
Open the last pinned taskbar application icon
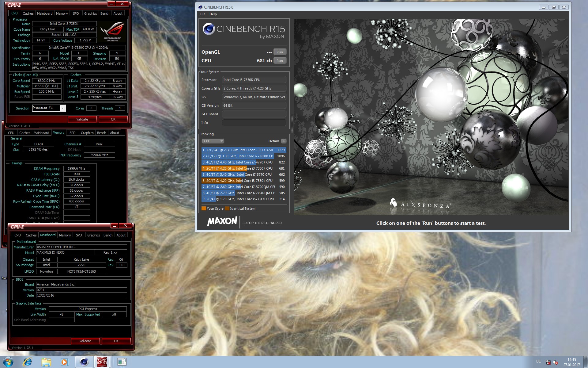(122, 362)
